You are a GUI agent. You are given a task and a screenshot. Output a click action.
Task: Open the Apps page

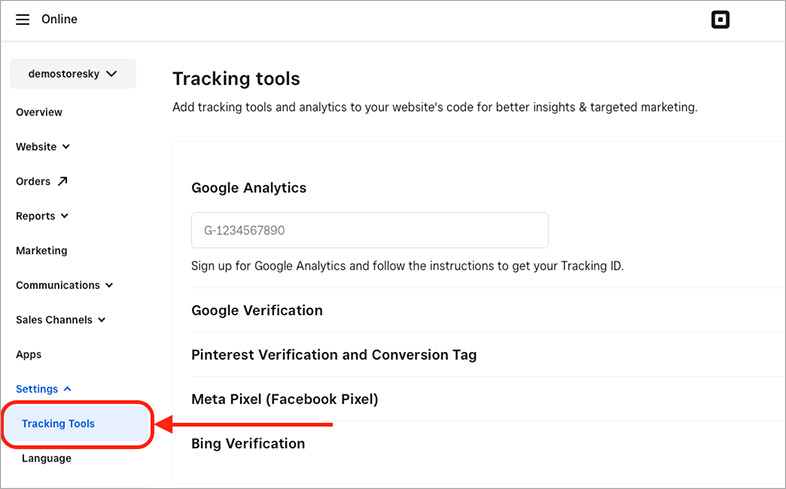click(29, 355)
